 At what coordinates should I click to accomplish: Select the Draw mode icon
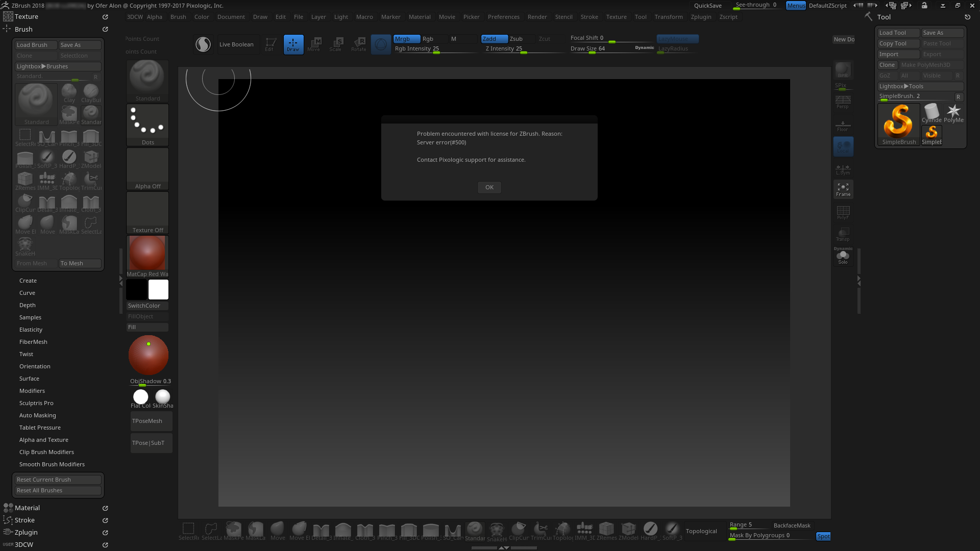tap(293, 44)
